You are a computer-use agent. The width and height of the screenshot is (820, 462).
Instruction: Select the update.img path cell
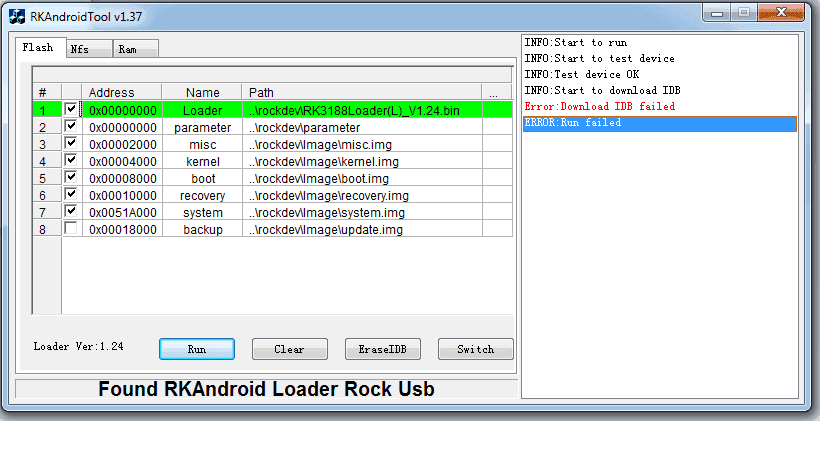tap(362, 230)
